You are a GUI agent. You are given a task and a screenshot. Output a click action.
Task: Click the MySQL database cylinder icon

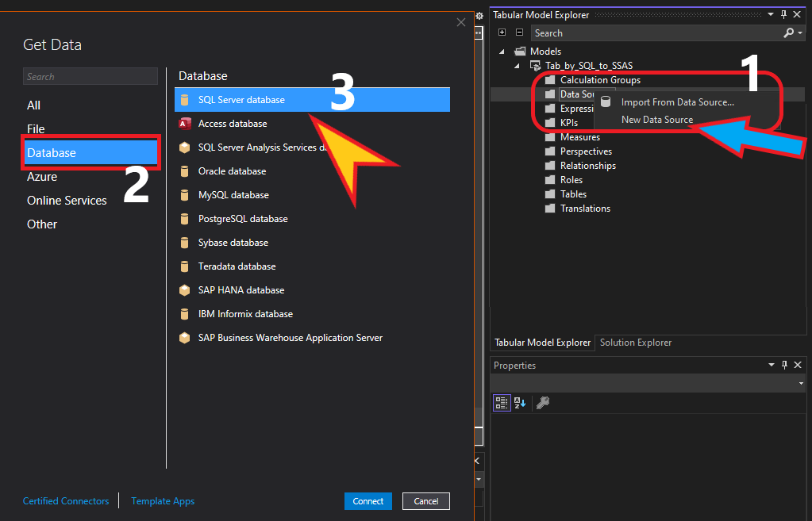tap(184, 195)
